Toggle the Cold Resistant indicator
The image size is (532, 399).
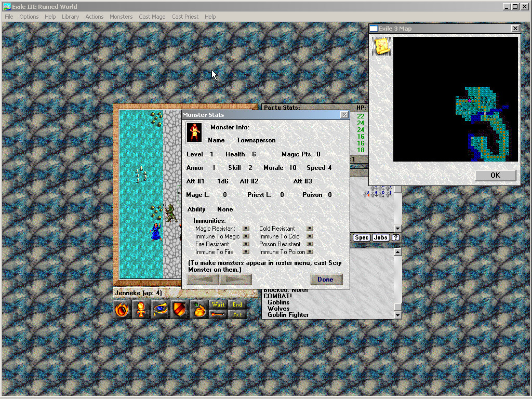coord(310,229)
